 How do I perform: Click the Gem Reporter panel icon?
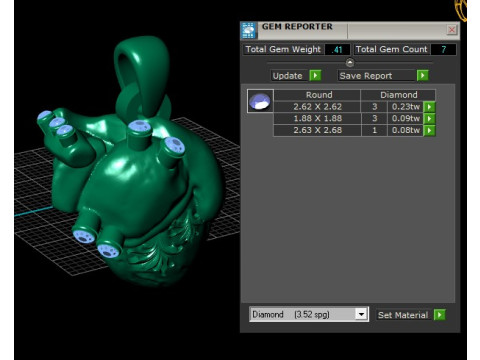pos(249,31)
